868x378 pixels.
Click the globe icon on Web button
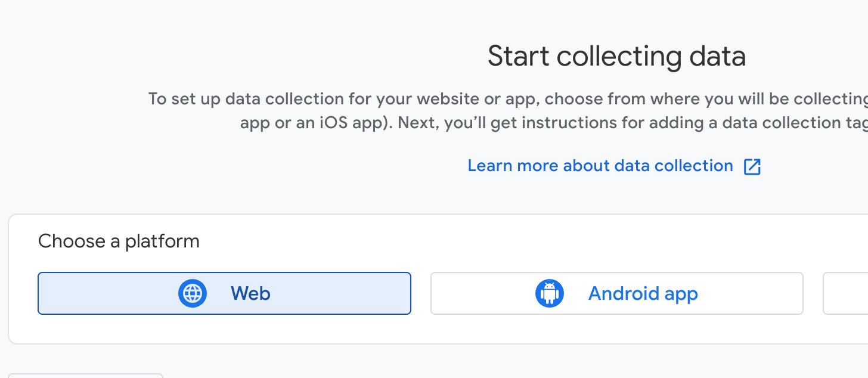(x=193, y=293)
